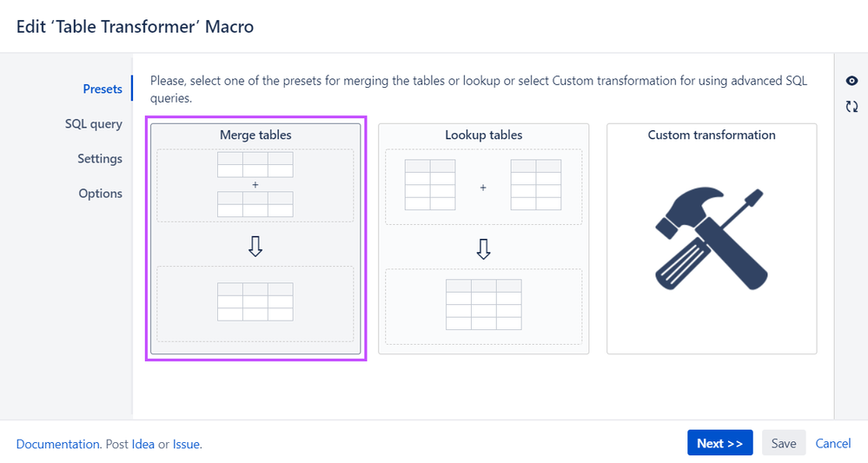Click the merged result table in Merge tables
Image resolution: width=868 pixels, height=463 pixels.
click(255, 301)
